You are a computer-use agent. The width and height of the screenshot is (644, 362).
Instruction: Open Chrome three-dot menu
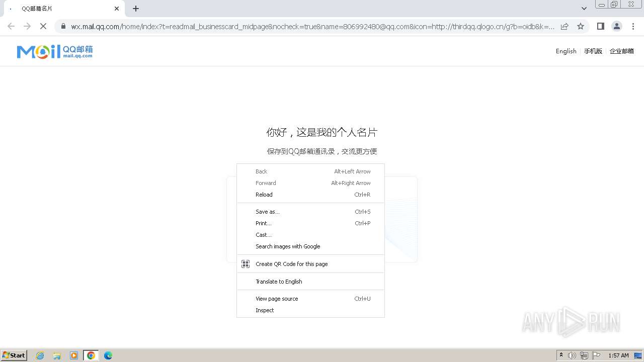[633, 26]
